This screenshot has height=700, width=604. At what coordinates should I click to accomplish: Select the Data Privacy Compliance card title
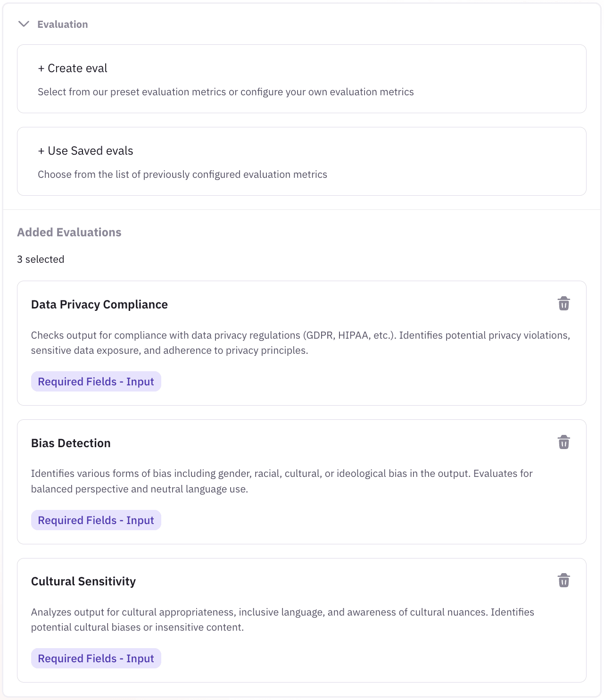click(x=99, y=305)
